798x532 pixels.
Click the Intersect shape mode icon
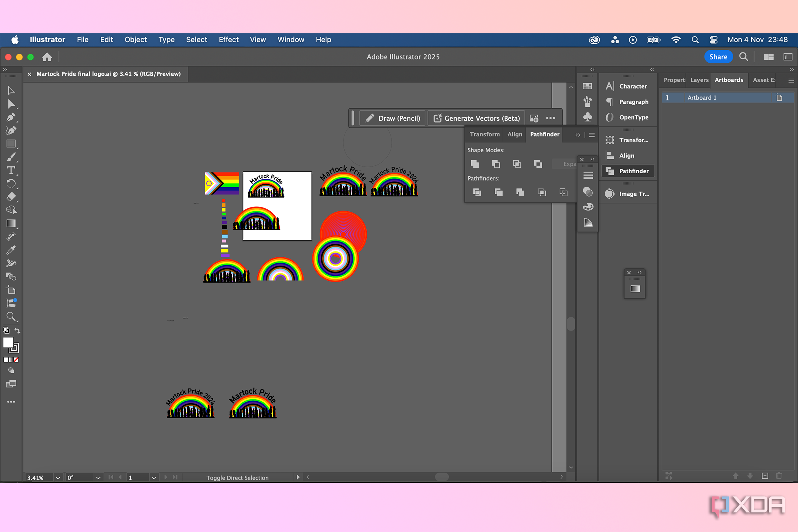[x=517, y=164]
